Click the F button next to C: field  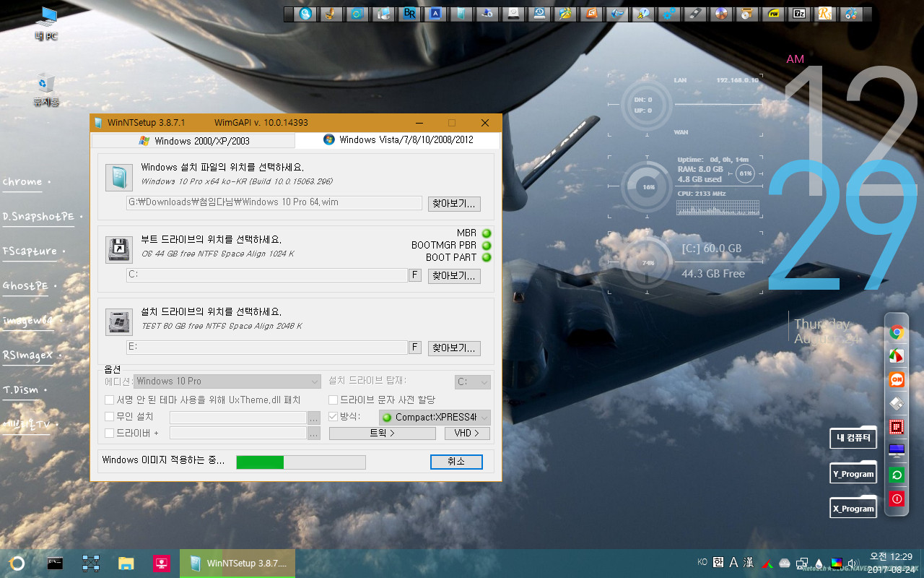(415, 275)
